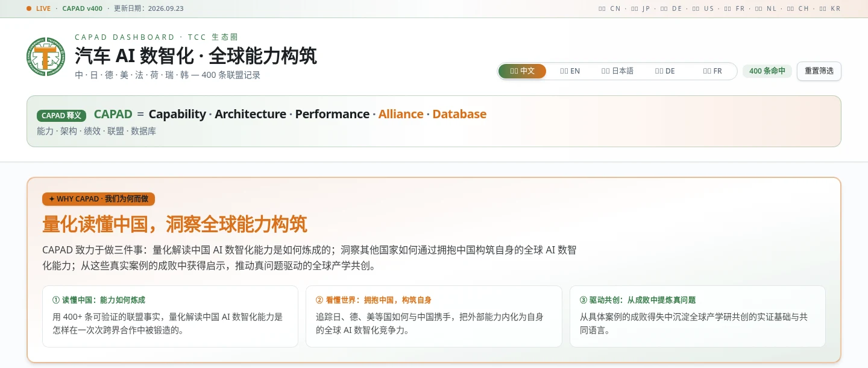The image size is (868, 368).
Task: Click the CN country flag label
Action: tap(609, 8)
